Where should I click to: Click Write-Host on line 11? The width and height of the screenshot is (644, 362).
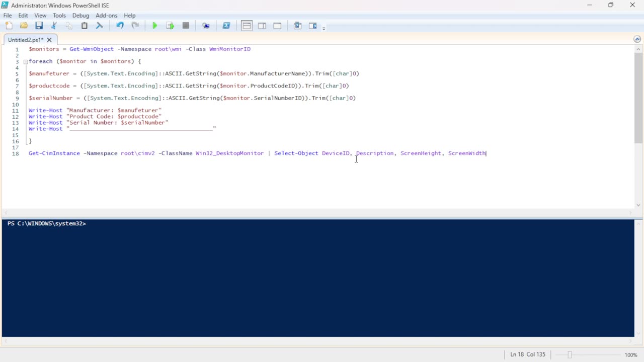click(x=45, y=110)
